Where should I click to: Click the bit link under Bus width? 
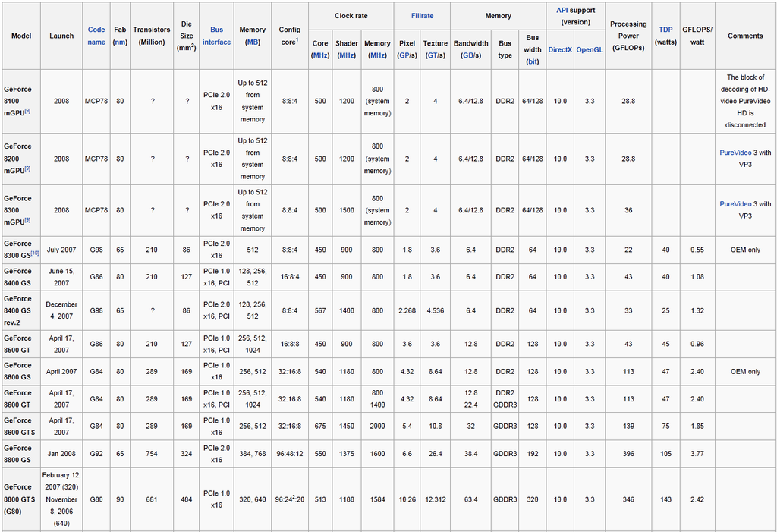coord(532,61)
